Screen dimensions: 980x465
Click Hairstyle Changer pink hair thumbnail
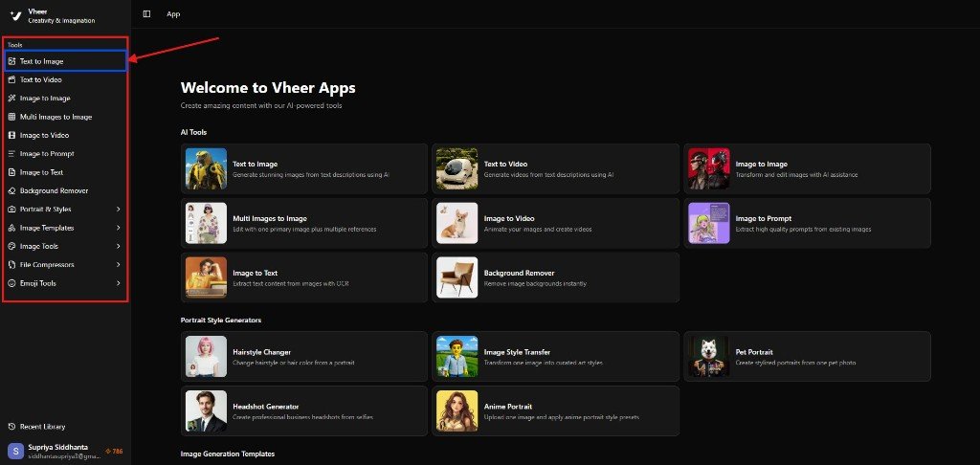pos(207,356)
